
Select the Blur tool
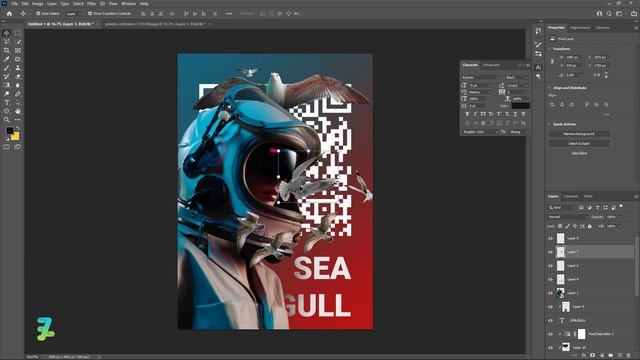pos(18,85)
